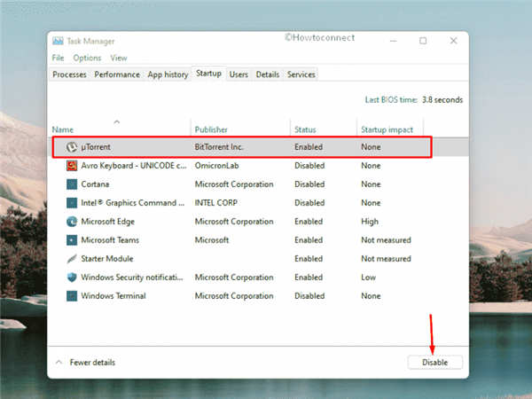
Task: Click Disabled status of Cortana
Action: 309,184
